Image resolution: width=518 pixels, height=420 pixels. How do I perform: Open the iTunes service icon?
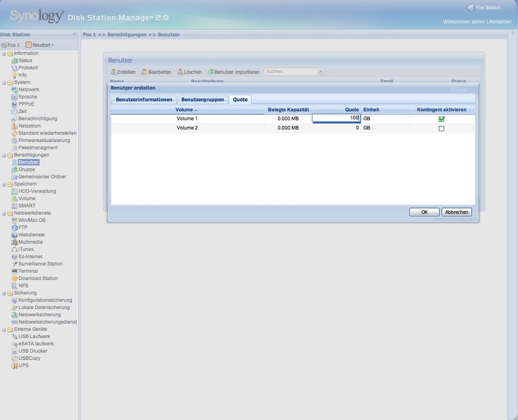point(15,249)
